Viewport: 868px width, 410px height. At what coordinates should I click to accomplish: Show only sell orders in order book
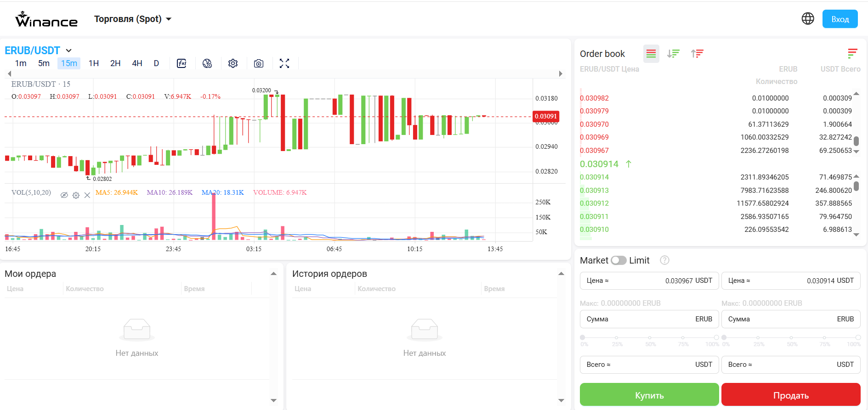[697, 54]
